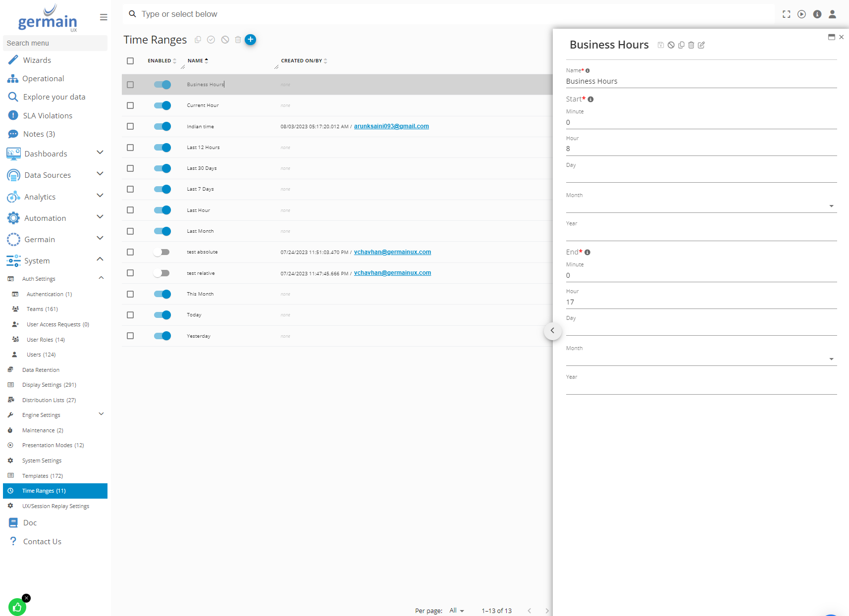Image resolution: width=849 pixels, height=616 pixels.
Task: Sort table by Created On/By column
Action: tap(302, 61)
